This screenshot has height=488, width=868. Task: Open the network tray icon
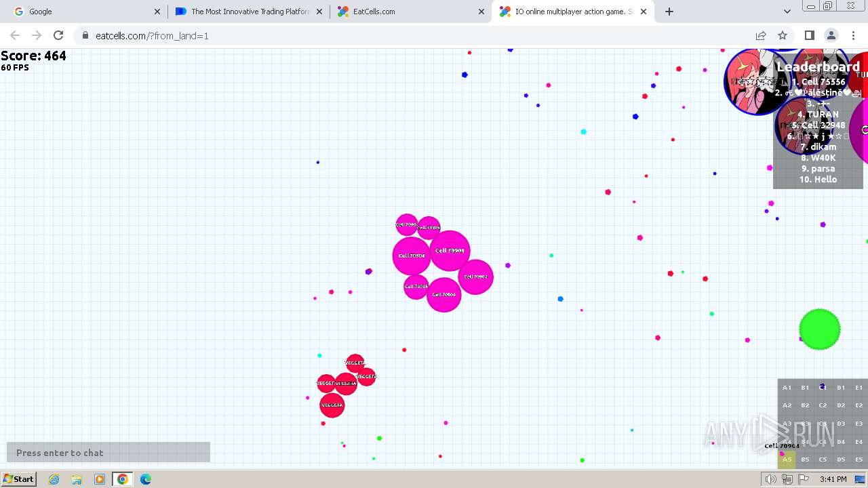(x=787, y=479)
